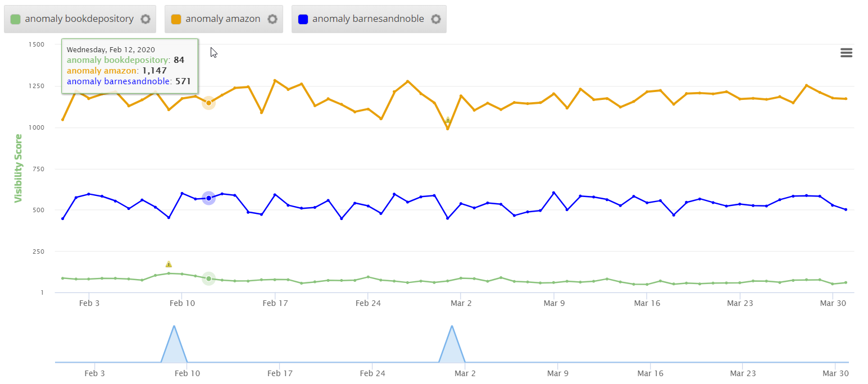The image size is (868, 384).
Task: Open settings gear for anomaly amazon
Action: pos(272,19)
